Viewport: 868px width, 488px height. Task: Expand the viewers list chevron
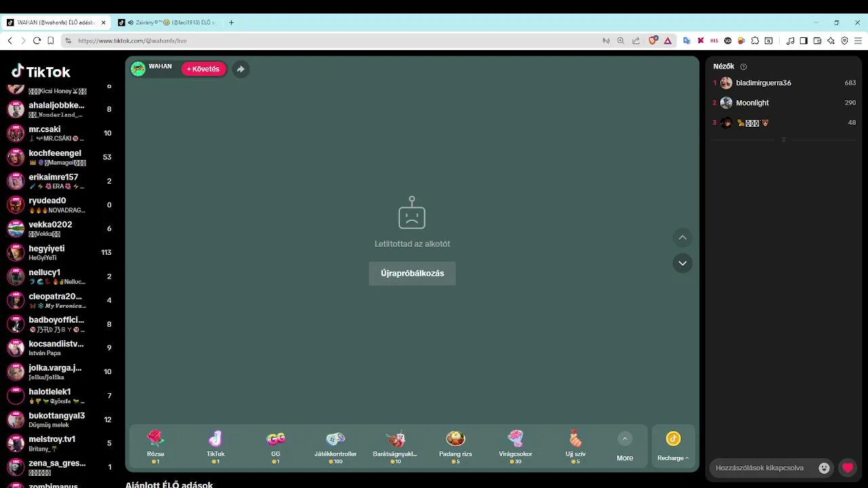[x=784, y=140]
